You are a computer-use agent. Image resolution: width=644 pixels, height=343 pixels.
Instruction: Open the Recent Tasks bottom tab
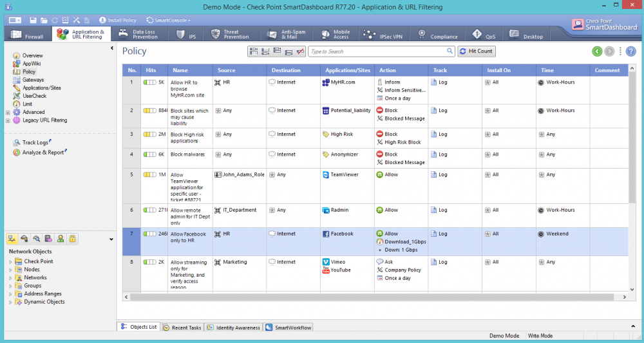[182, 328]
